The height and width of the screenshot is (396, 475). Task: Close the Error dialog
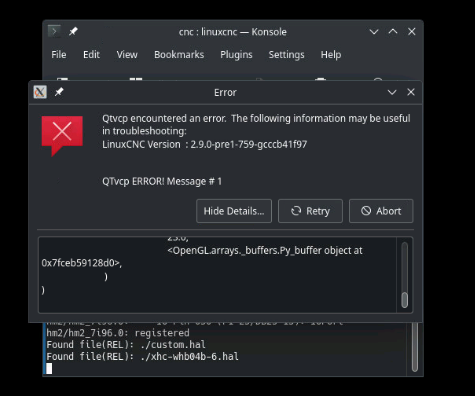(x=411, y=92)
